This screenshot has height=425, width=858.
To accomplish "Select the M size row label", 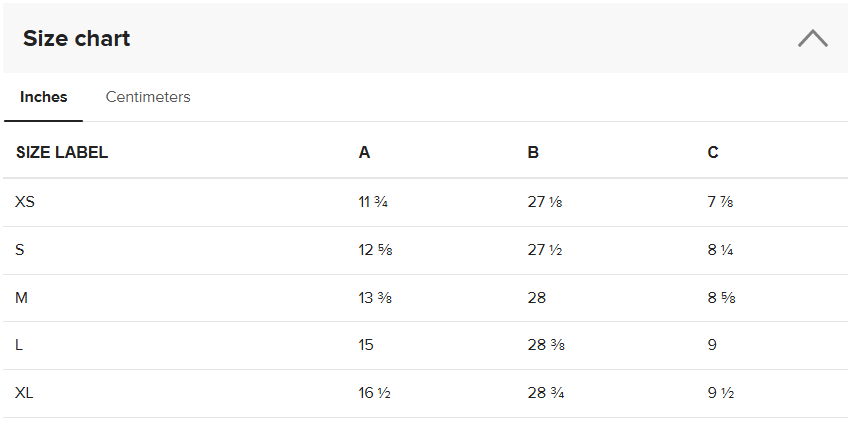I will [21, 298].
